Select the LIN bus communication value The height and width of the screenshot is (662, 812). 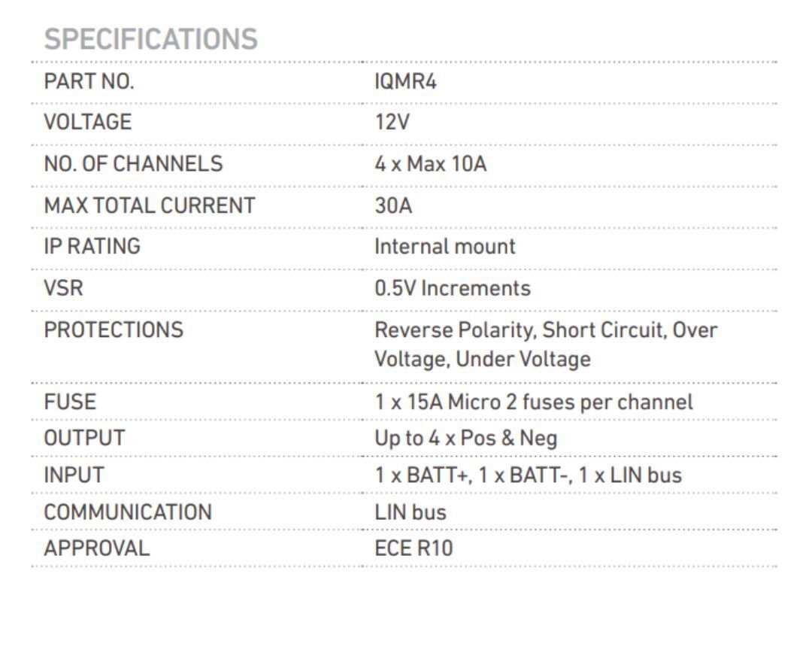pyautogui.click(x=411, y=512)
